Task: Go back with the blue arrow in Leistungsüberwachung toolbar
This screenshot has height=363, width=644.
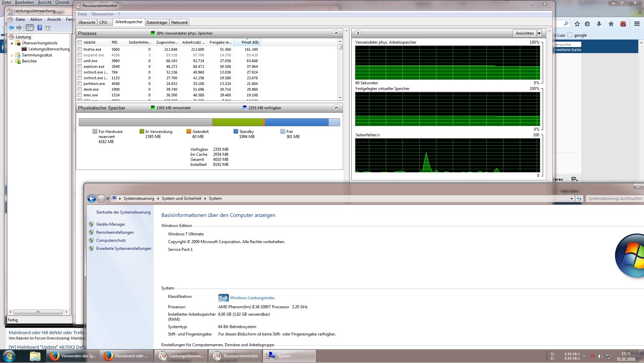Action: (x=12, y=28)
